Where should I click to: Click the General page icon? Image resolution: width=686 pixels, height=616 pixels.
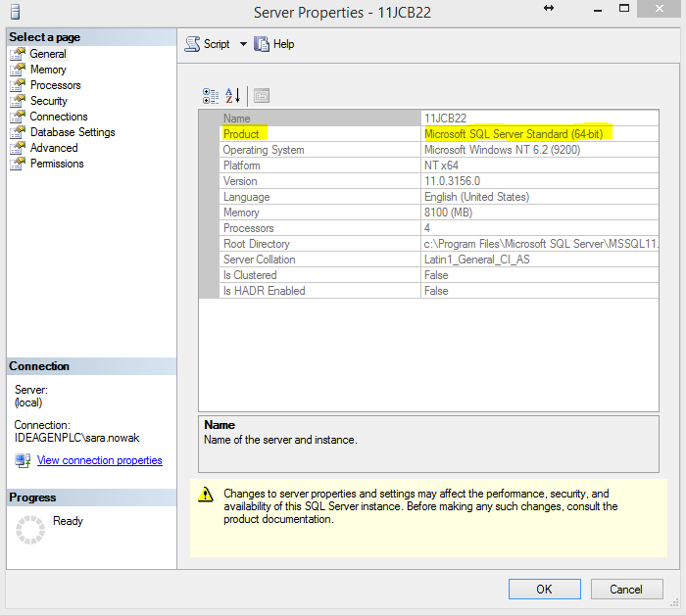pos(18,54)
